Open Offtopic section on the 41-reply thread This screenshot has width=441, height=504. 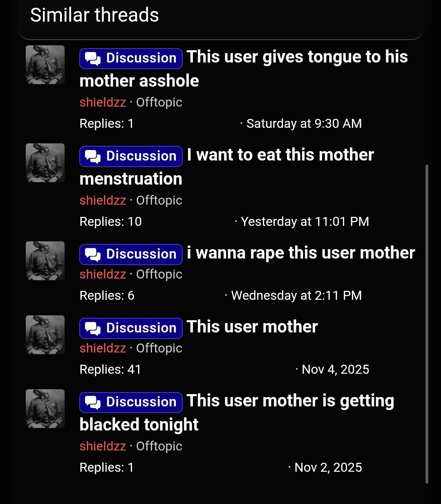(159, 348)
